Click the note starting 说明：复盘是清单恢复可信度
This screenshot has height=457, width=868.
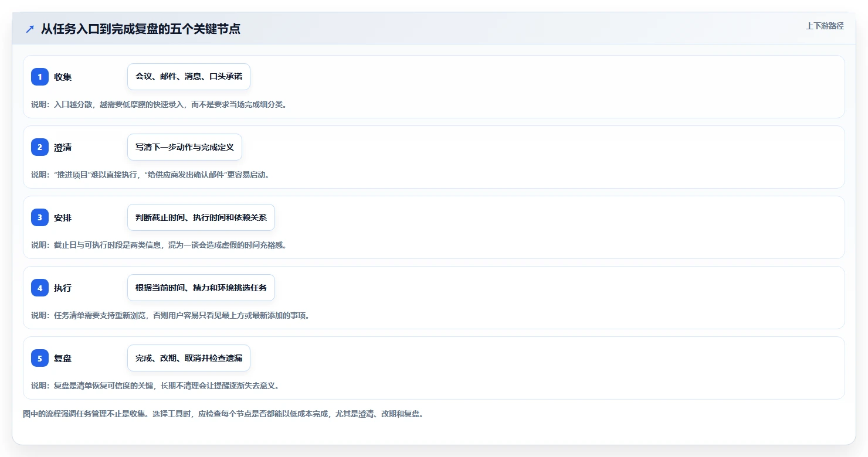point(155,386)
